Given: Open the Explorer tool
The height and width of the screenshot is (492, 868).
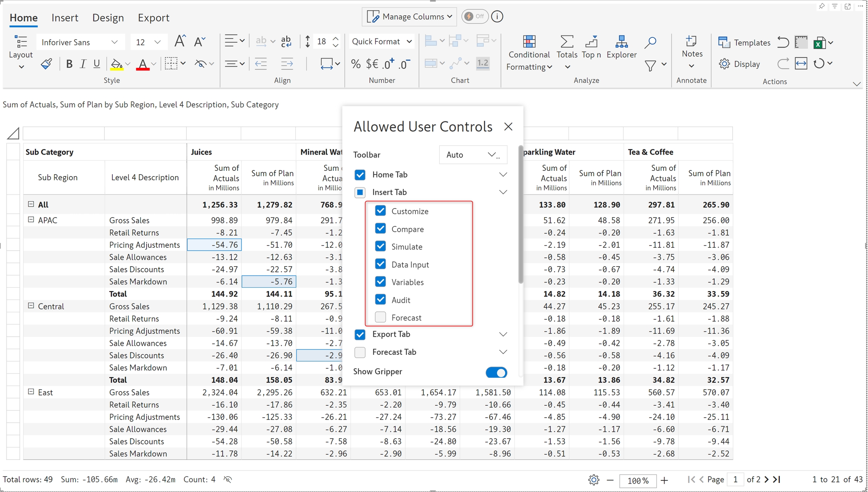Looking at the screenshot, I should 621,42.
